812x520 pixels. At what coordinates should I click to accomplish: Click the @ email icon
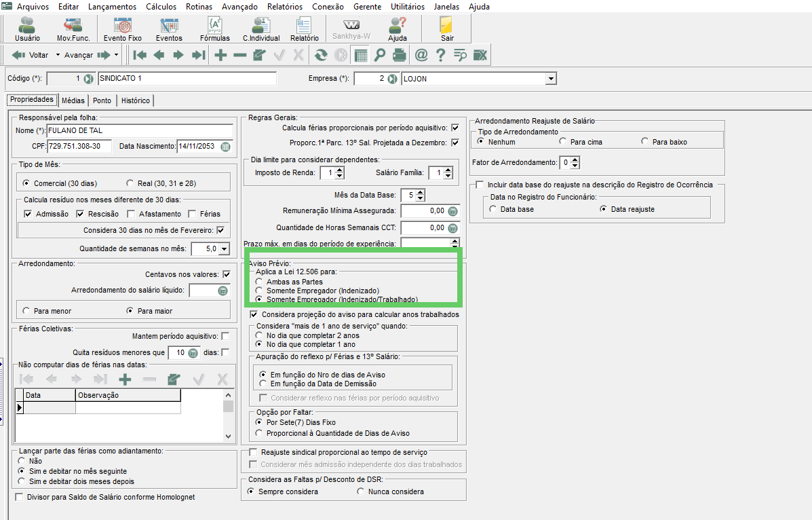(x=421, y=55)
